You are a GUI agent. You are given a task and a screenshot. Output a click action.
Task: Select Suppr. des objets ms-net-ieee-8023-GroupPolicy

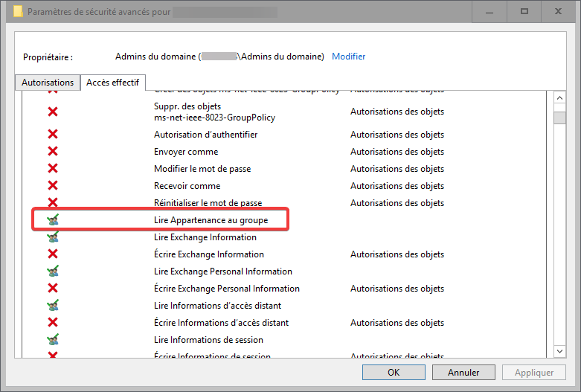284,112
